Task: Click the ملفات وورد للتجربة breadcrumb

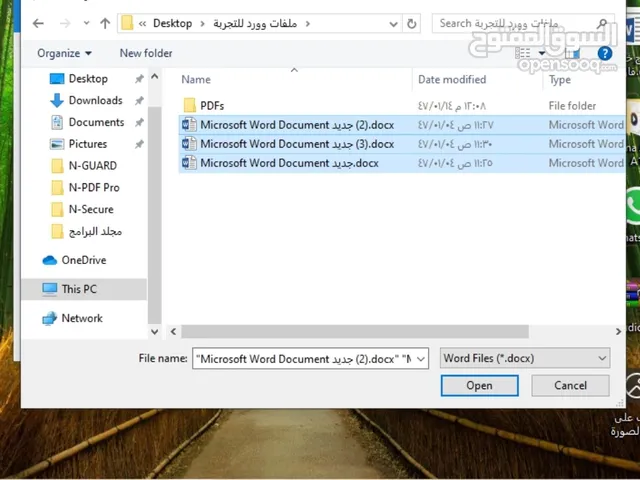Action: (x=255, y=24)
